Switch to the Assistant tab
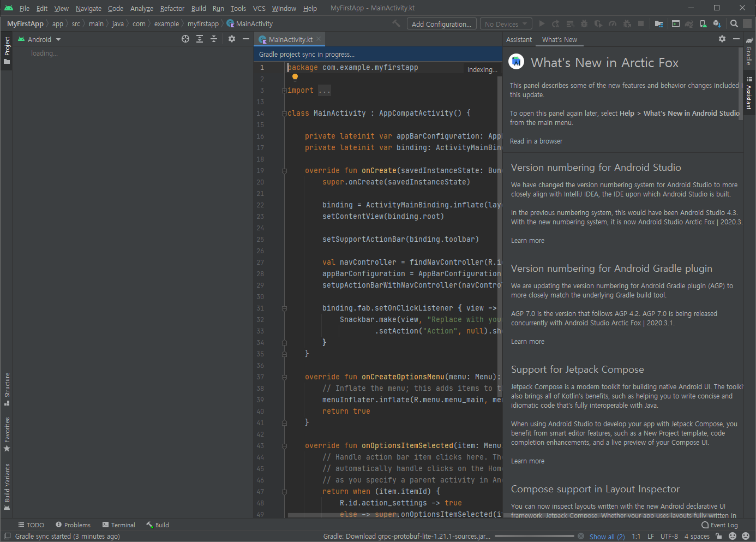Screen dimensions: 756x542 (519, 39)
